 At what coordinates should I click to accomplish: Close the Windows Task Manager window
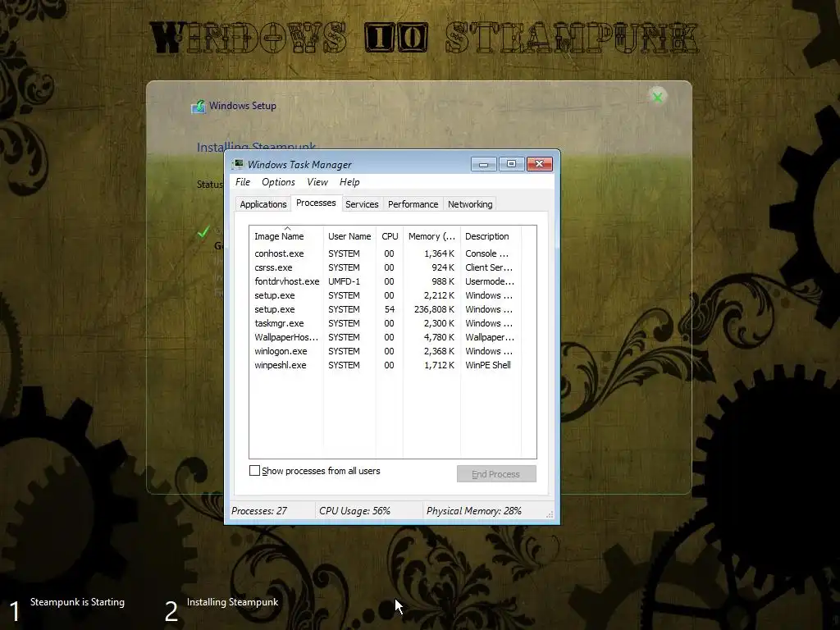(x=540, y=164)
